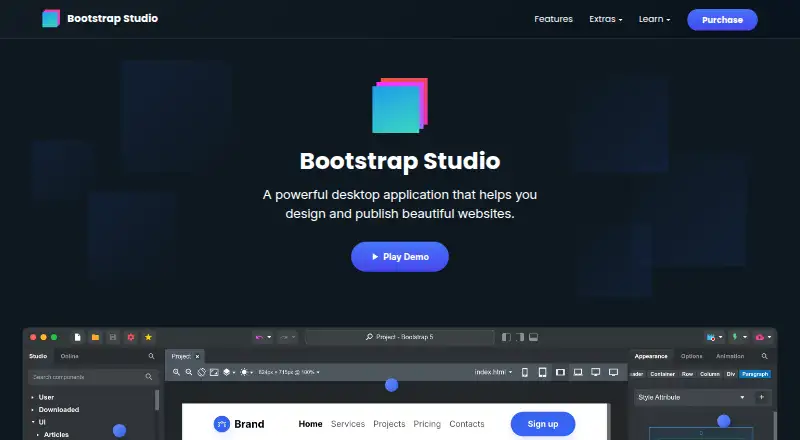Toggle the right panel visibility icon
Screen dimensions: 800x440
(x=520, y=337)
